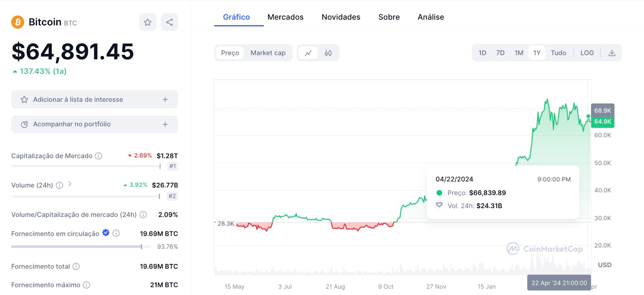Click the #1 market cap rank badge
This screenshot has width=644, height=295.
[x=173, y=166]
